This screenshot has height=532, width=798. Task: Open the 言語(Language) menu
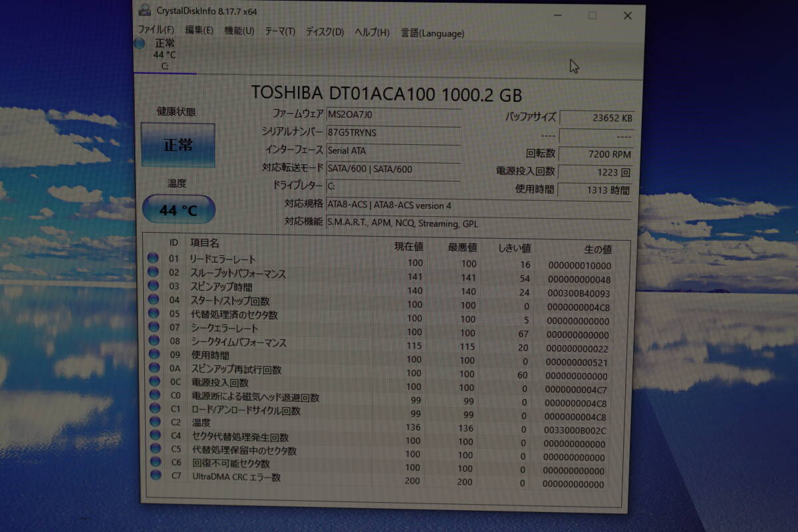pyautogui.click(x=432, y=33)
